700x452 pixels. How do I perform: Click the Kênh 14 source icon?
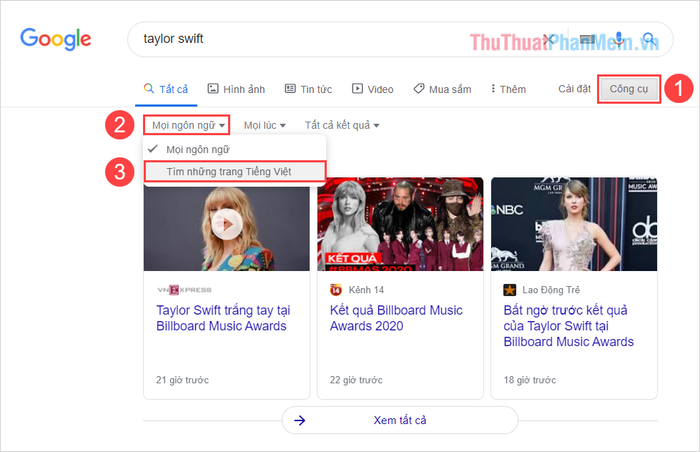(x=336, y=290)
